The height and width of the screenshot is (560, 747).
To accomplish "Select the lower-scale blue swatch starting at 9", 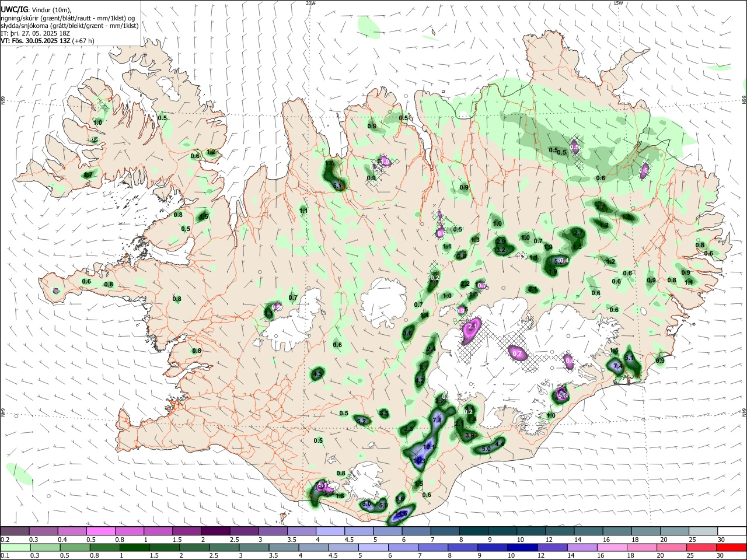I will [493, 547].
